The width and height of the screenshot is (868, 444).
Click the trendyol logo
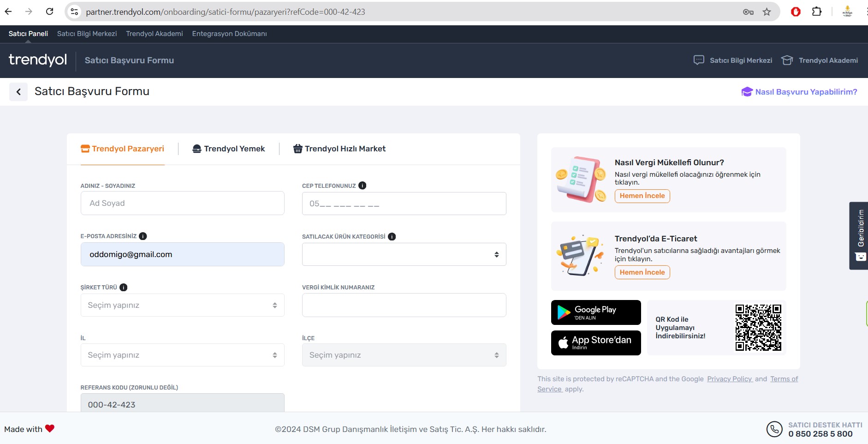tap(38, 60)
